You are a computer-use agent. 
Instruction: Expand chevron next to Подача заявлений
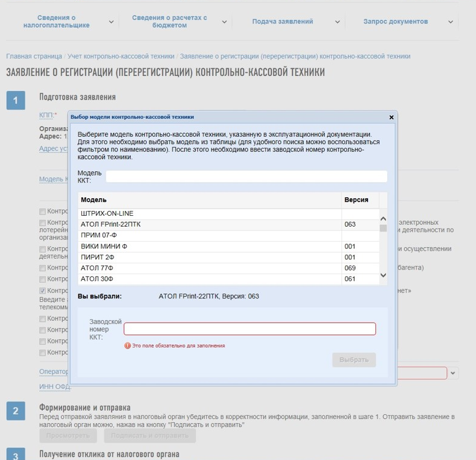click(x=337, y=22)
